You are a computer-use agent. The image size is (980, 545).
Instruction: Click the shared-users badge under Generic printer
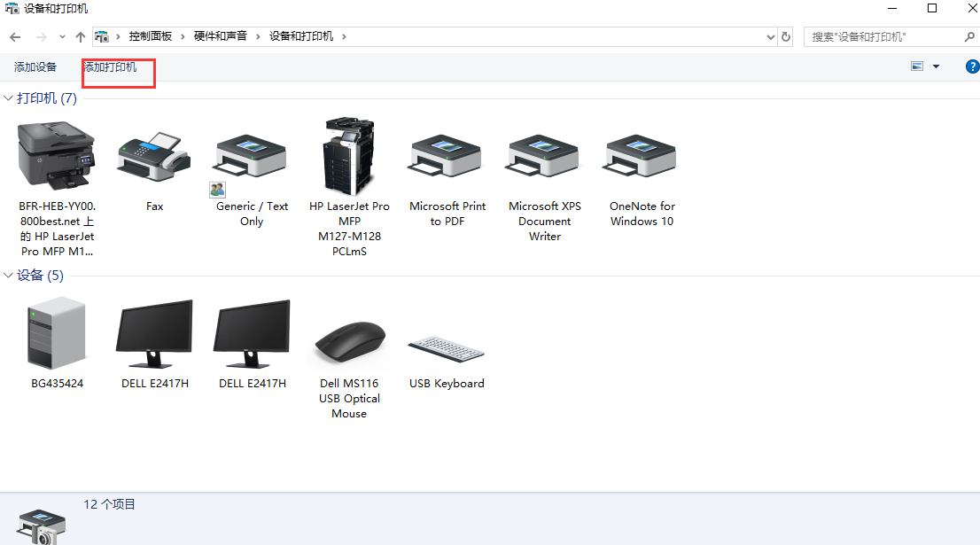coord(217,190)
